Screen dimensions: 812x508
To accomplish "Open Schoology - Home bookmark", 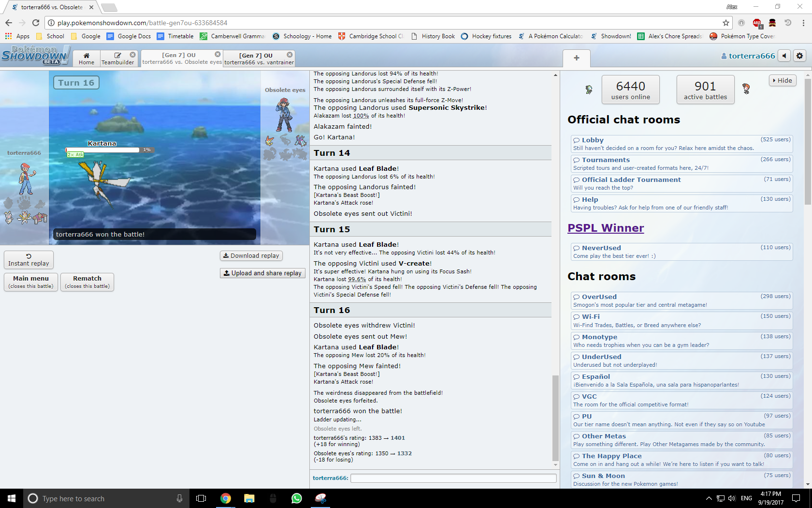I will (302, 36).
